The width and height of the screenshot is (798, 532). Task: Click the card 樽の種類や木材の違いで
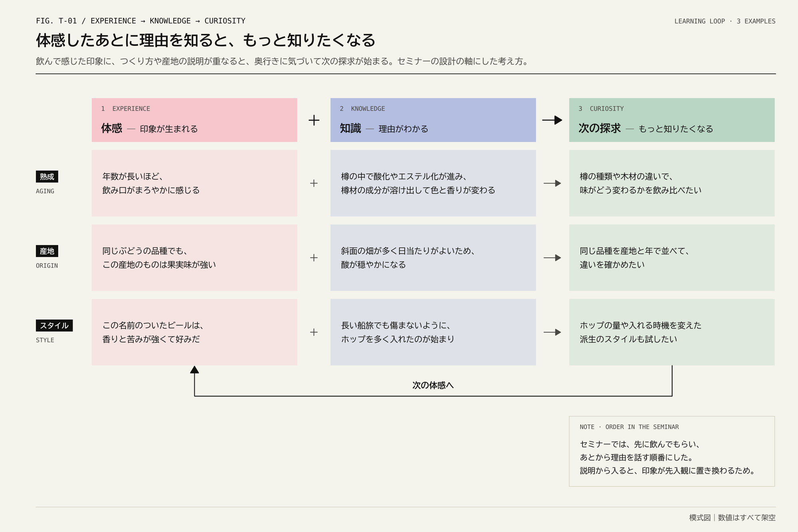click(x=672, y=183)
